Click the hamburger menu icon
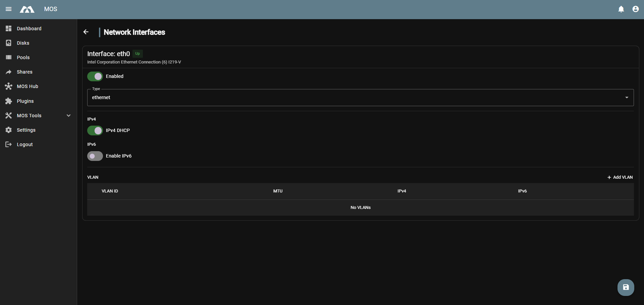644x305 pixels. [9, 9]
